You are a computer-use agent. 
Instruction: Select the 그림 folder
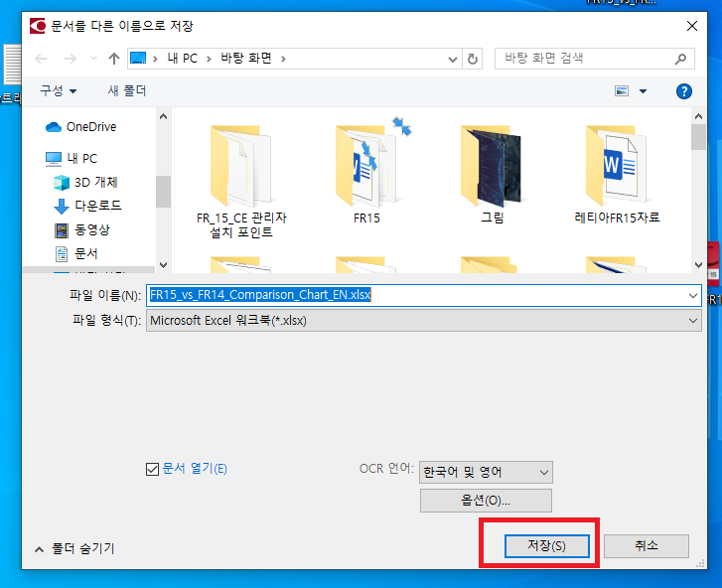click(492, 174)
